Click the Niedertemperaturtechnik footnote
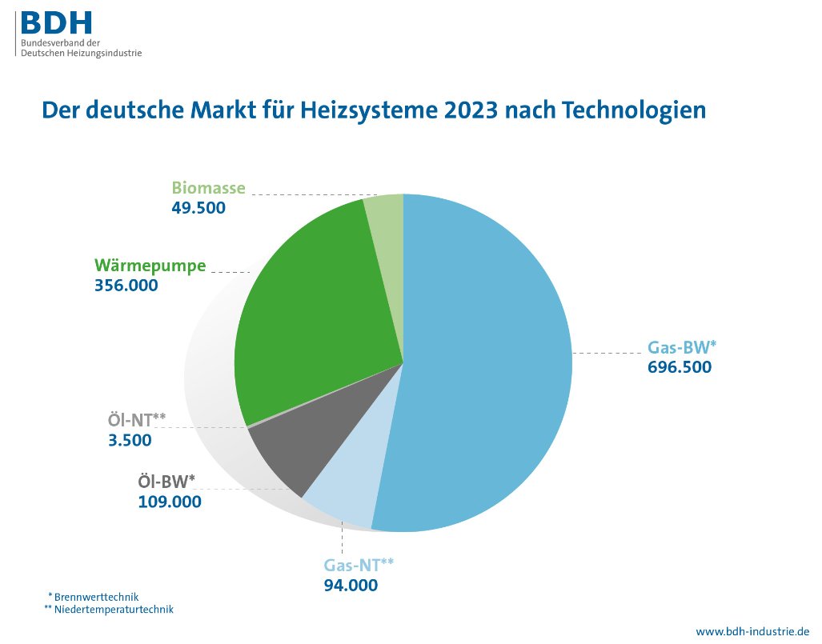822x644 pixels. (109, 610)
